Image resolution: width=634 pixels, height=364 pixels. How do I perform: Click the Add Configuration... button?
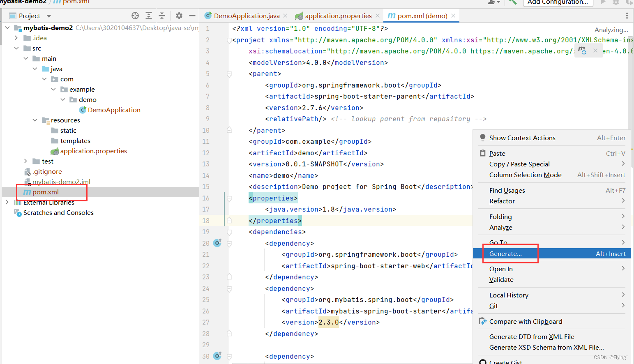558,2
